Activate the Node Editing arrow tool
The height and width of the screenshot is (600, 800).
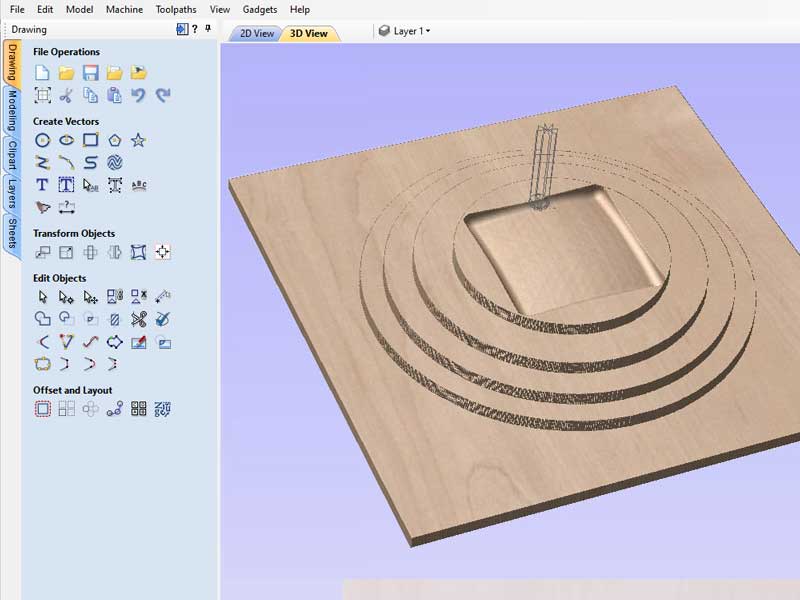[x=66, y=297]
